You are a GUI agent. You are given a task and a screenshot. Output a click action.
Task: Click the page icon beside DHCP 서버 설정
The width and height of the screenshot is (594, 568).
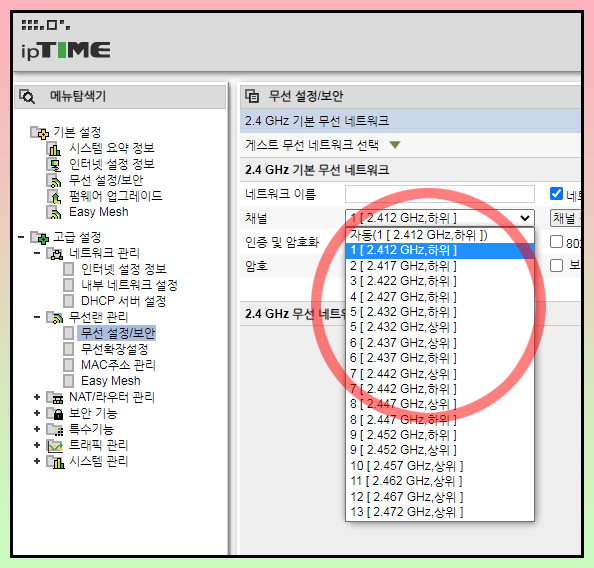[69, 301]
